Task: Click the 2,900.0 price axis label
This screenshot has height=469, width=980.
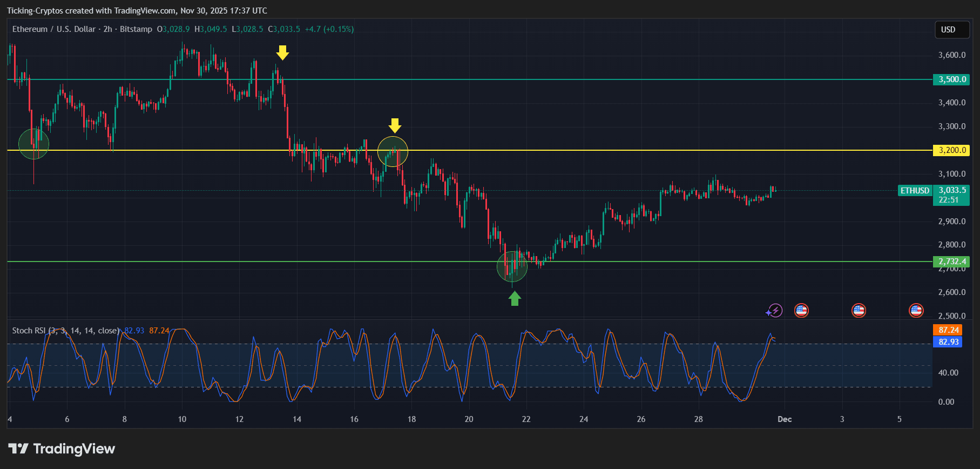Action: tap(952, 222)
